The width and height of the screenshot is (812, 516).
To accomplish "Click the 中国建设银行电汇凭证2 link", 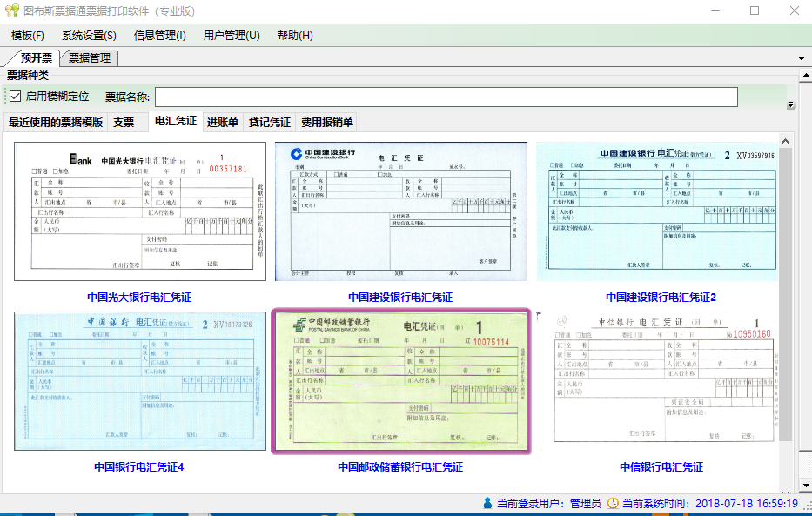I will tap(661, 298).
